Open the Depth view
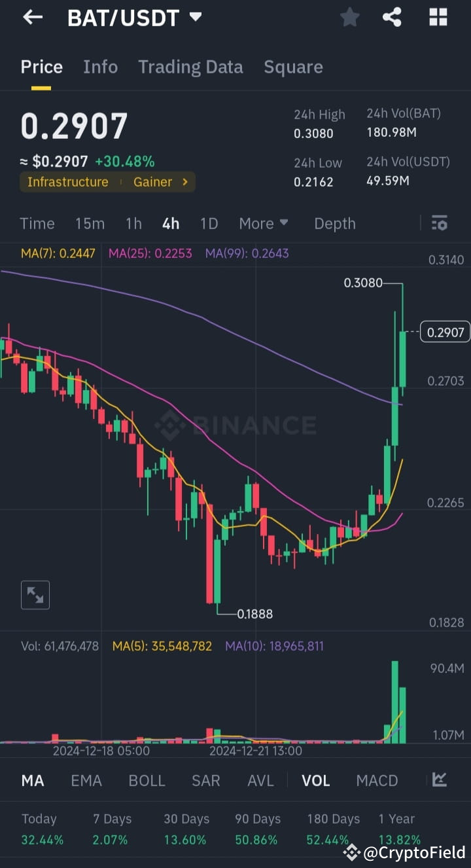This screenshot has height=868, width=471. pyautogui.click(x=334, y=223)
